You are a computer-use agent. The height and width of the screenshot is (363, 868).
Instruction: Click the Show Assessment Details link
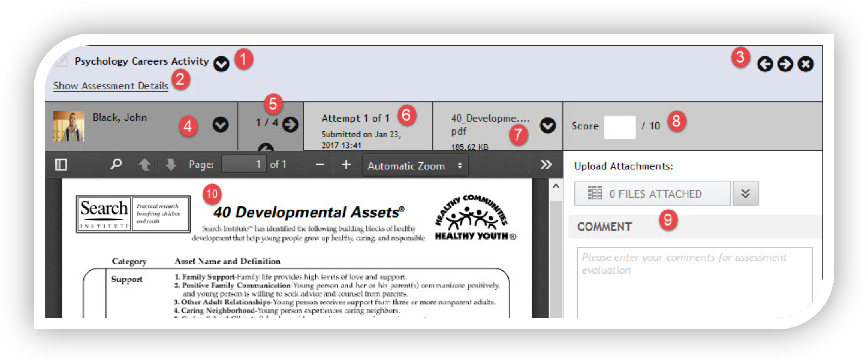tap(111, 86)
